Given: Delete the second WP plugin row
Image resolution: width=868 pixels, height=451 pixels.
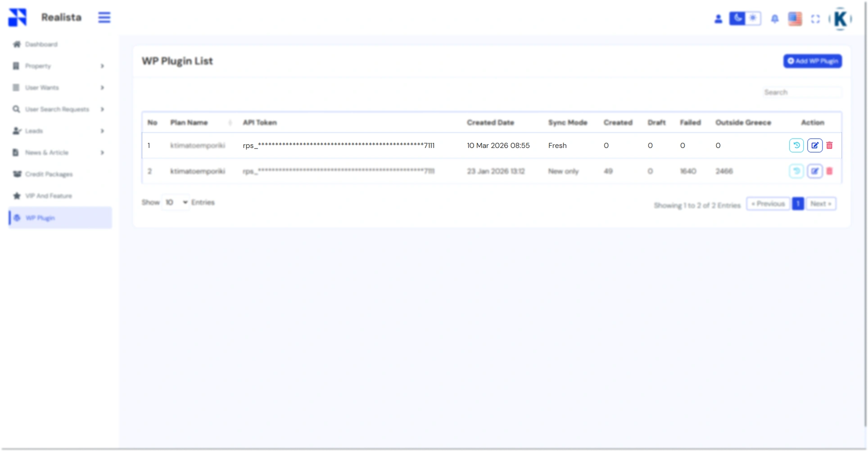Looking at the screenshot, I should (x=830, y=171).
